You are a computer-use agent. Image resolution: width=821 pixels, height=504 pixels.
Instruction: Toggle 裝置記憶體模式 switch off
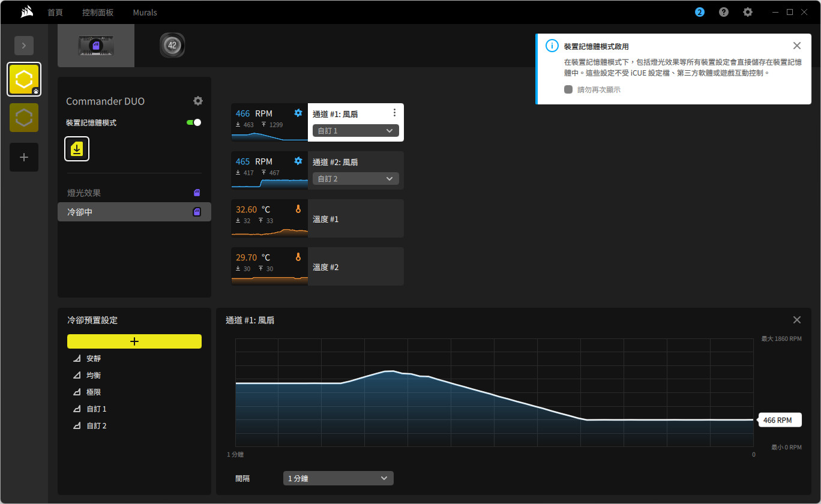click(194, 122)
